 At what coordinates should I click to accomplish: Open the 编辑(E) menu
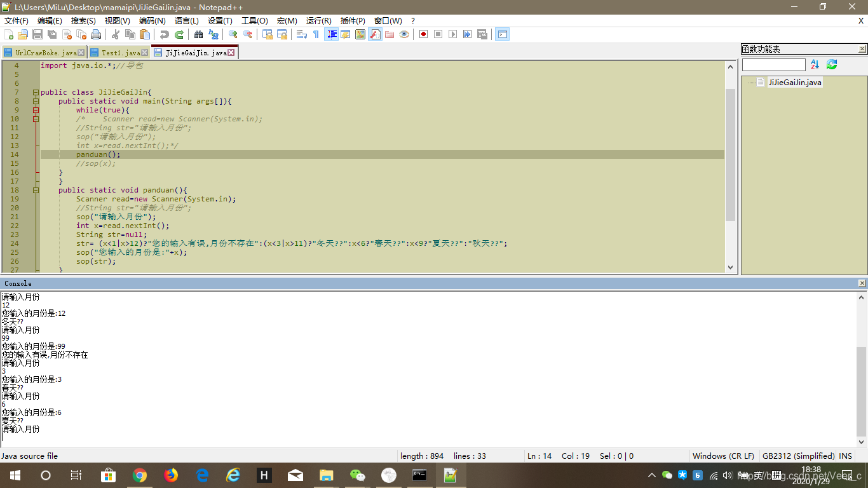(50, 21)
